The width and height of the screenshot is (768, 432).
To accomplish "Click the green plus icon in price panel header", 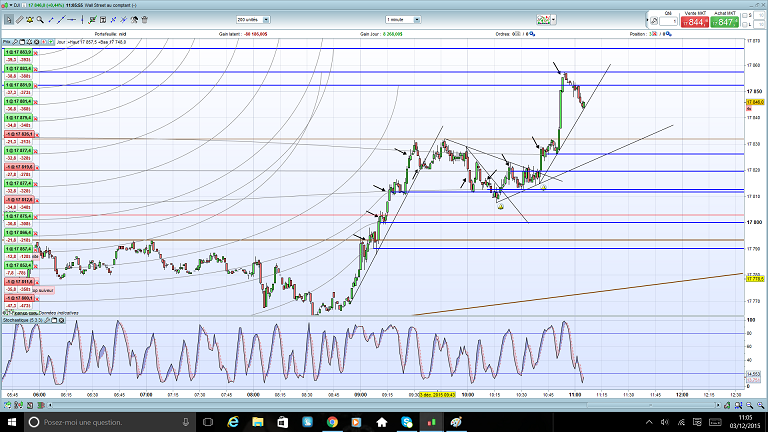I will coord(50,42).
